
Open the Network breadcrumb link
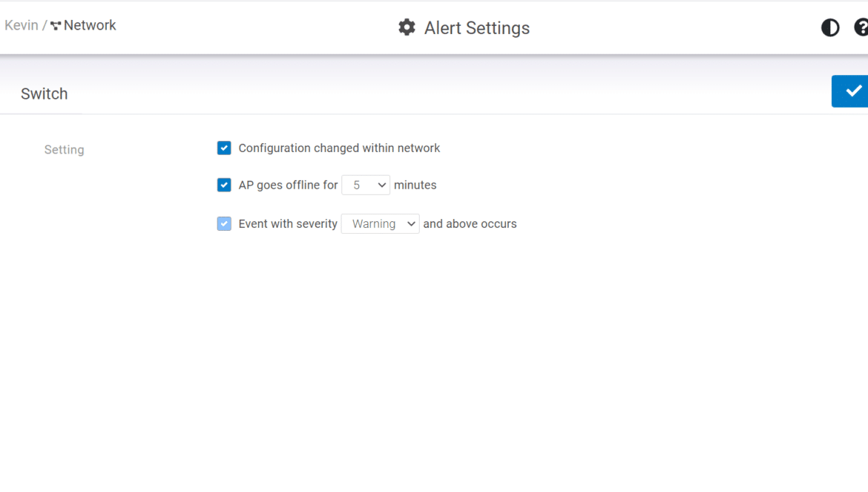coord(90,25)
